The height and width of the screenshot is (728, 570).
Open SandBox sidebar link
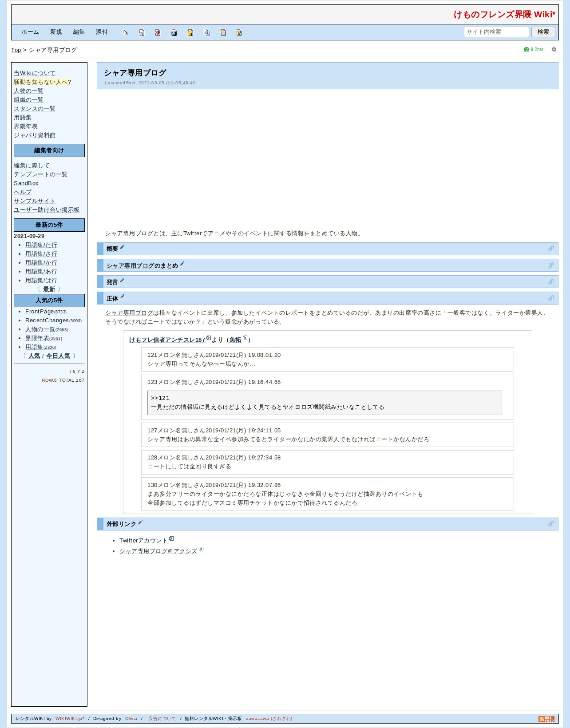pyautogui.click(x=26, y=183)
